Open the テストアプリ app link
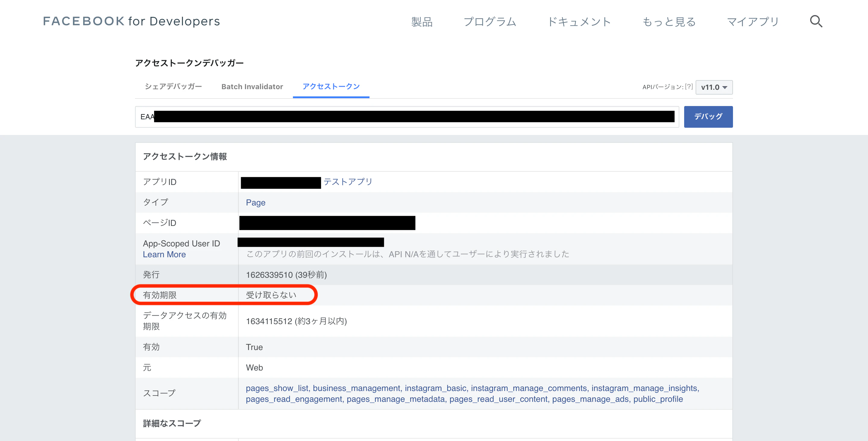Screen dimensions: 868x441 click(x=348, y=182)
